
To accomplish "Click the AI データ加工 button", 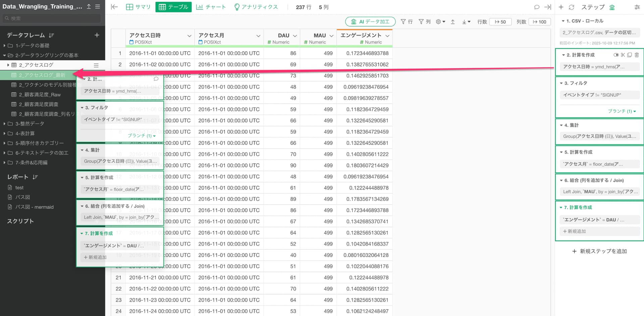I will click(x=370, y=22).
